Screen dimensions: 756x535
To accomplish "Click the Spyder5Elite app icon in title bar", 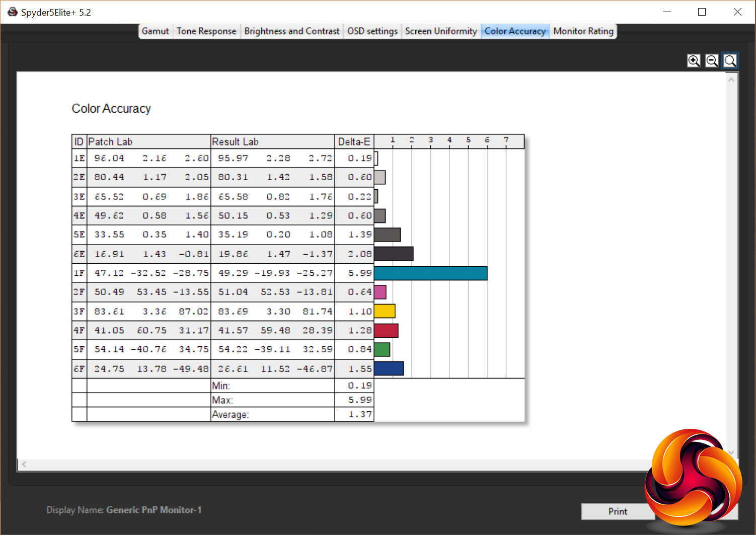I will coord(13,12).
